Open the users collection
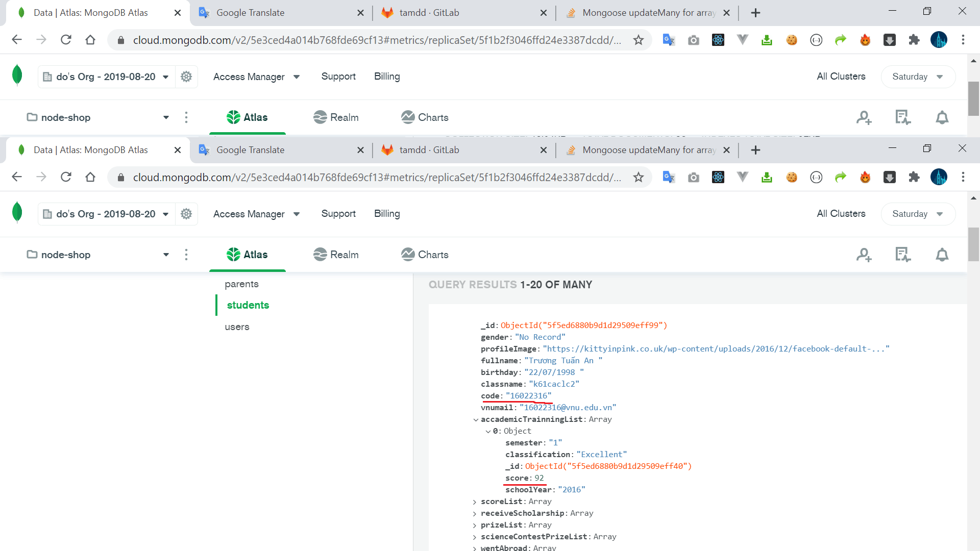 pyautogui.click(x=237, y=327)
